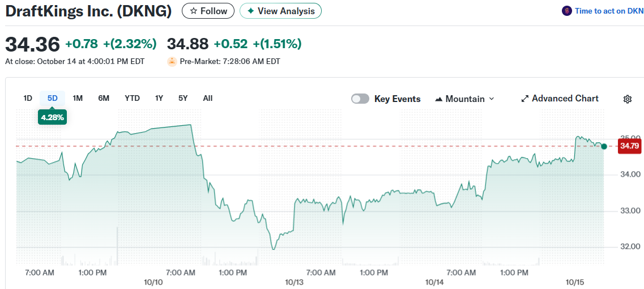Open the Time to act on DKN link
644x289 pixels.
click(x=609, y=11)
